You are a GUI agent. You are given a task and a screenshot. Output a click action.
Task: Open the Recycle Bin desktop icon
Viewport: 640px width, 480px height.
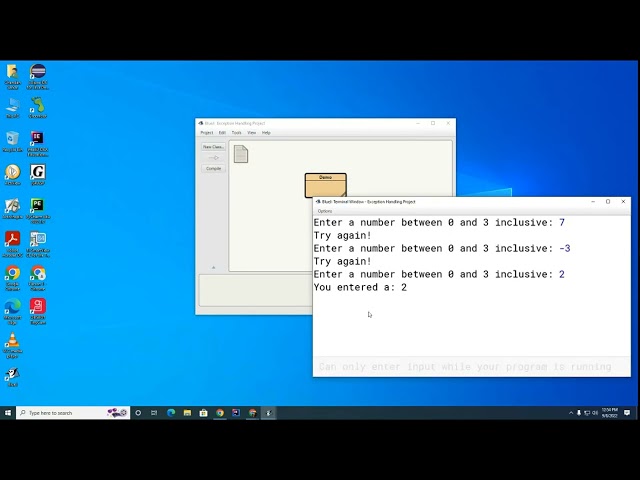pyautogui.click(x=13, y=141)
